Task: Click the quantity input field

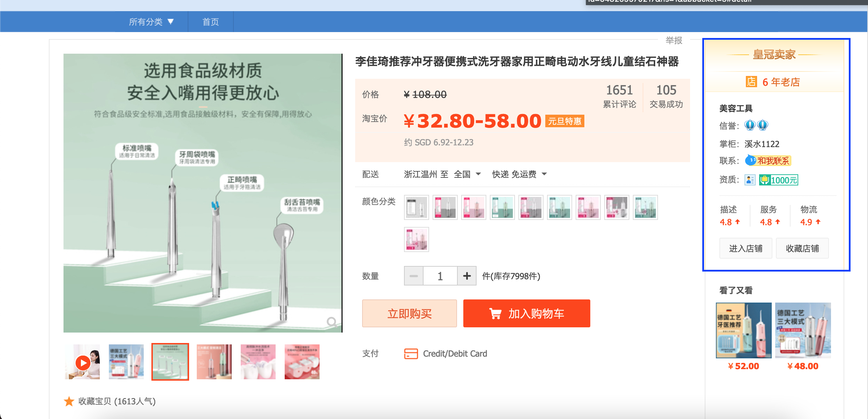Action: [440, 276]
